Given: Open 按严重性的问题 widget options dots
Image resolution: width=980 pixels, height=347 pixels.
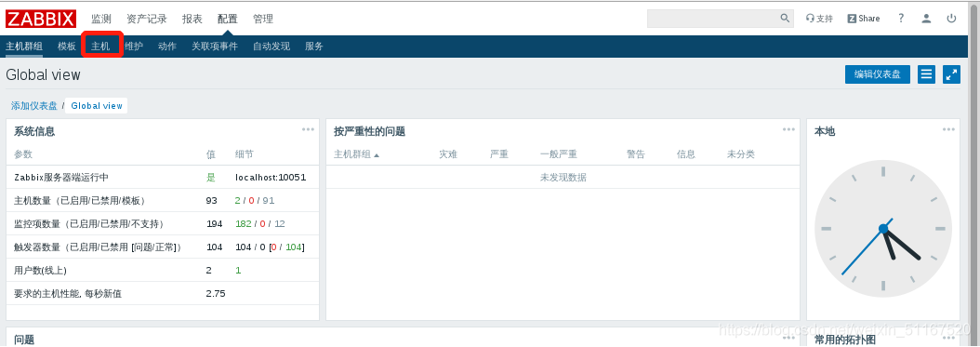Looking at the screenshot, I should [788, 129].
